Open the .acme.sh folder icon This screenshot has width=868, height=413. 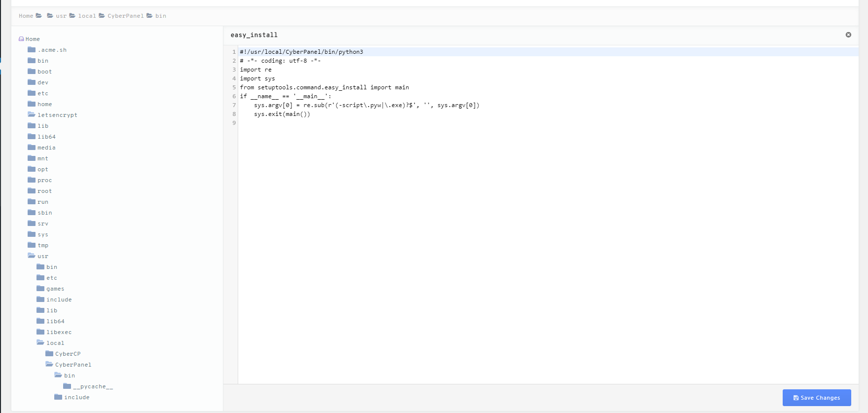click(x=32, y=49)
